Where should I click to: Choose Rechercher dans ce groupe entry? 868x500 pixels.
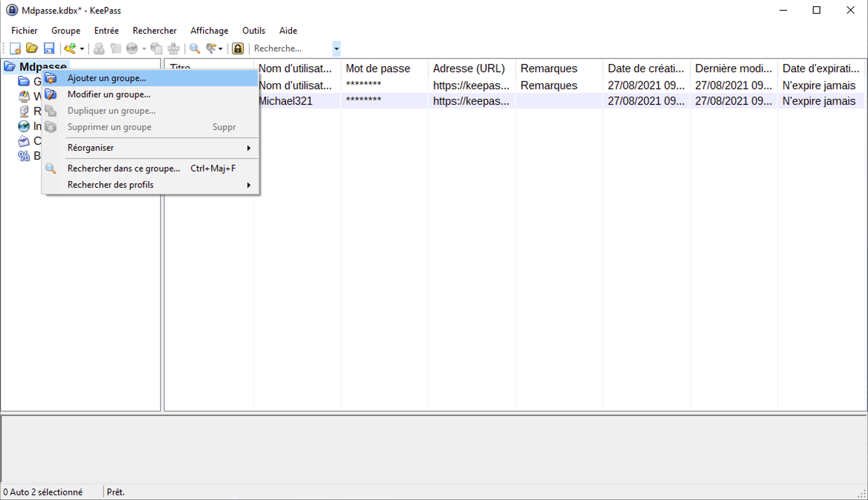pos(150,169)
